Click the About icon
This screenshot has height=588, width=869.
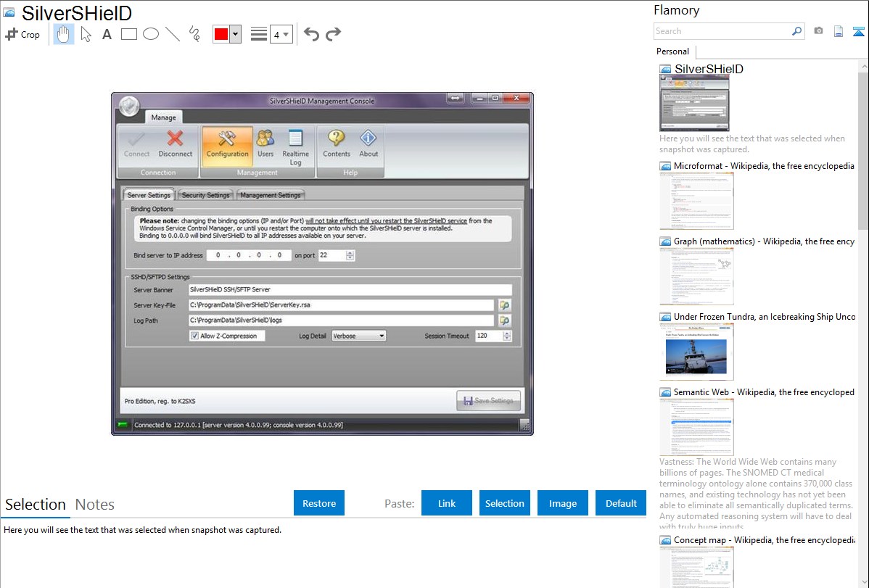pos(368,144)
